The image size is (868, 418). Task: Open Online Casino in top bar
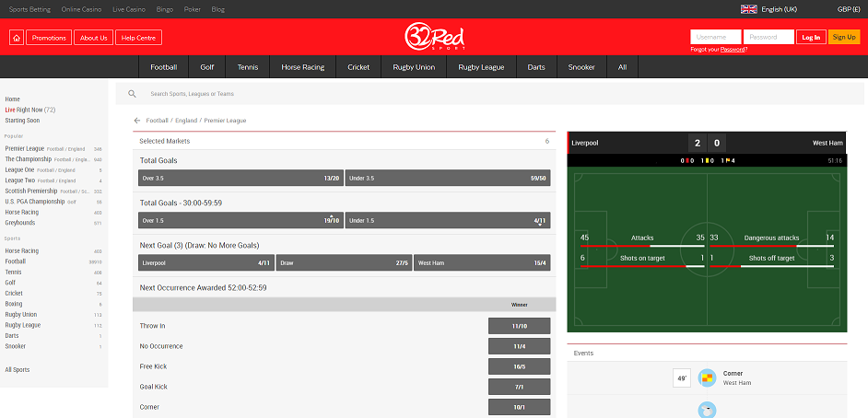click(x=81, y=9)
